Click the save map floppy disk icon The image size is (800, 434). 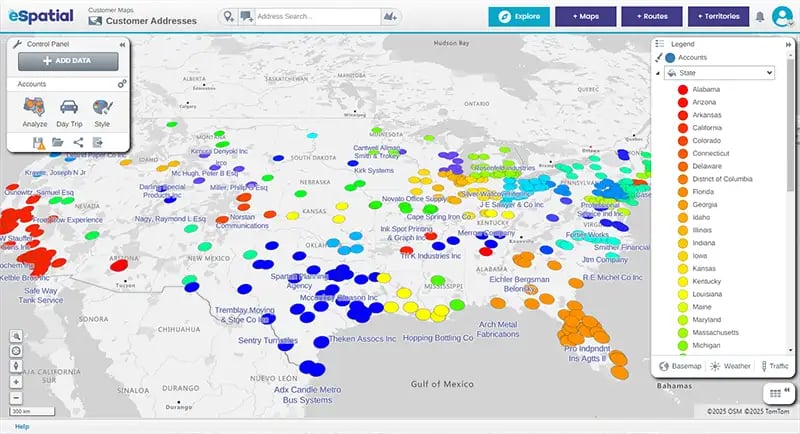pos(39,143)
